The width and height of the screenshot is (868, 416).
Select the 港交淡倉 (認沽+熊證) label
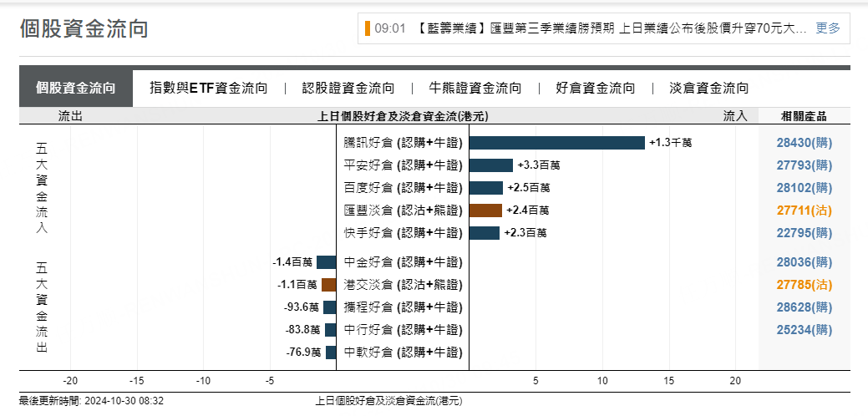click(x=403, y=285)
